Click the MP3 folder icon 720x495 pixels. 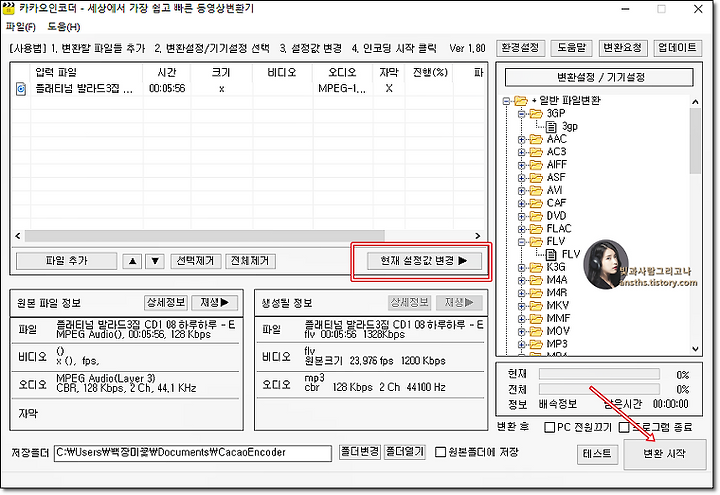536,344
